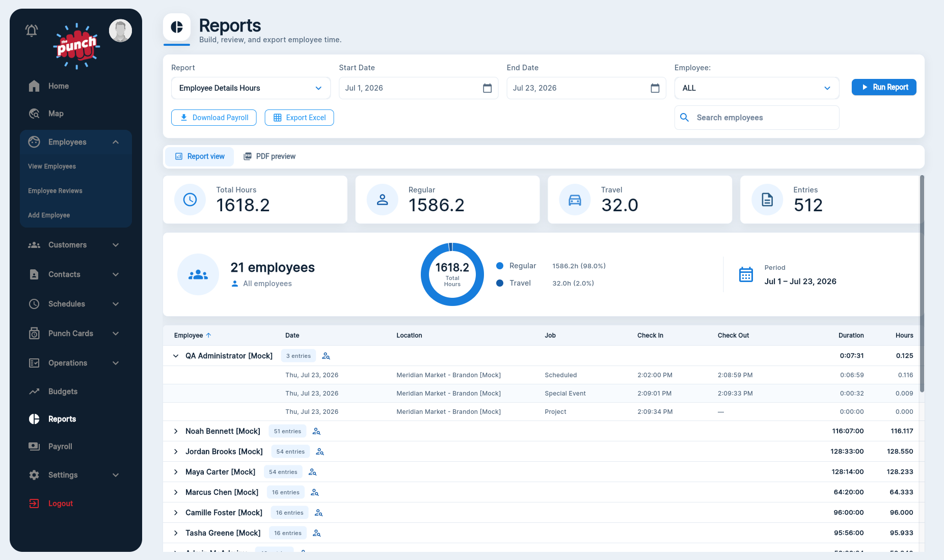
Task: Click the 51 entries badge
Action: pyautogui.click(x=287, y=431)
